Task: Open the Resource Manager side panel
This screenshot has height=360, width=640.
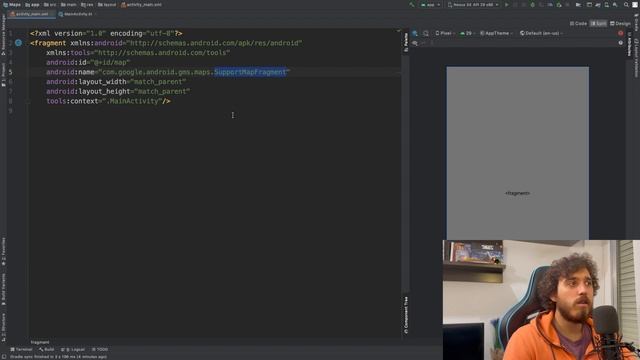Action: [3, 35]
